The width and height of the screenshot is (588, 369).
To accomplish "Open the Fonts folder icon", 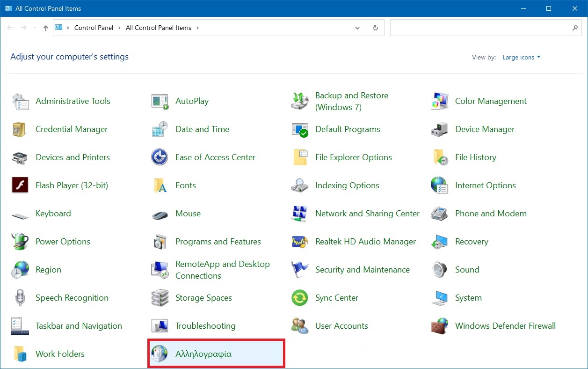I will [x=160, y=185].
